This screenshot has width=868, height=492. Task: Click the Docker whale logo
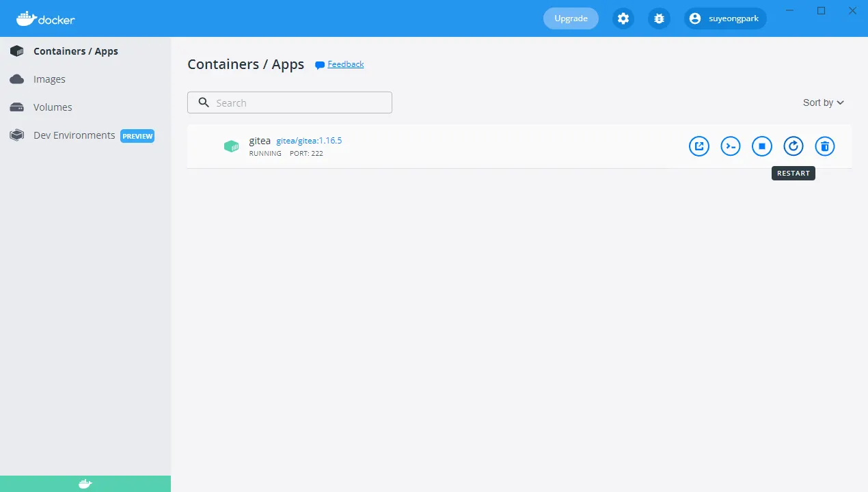[45, 18]
